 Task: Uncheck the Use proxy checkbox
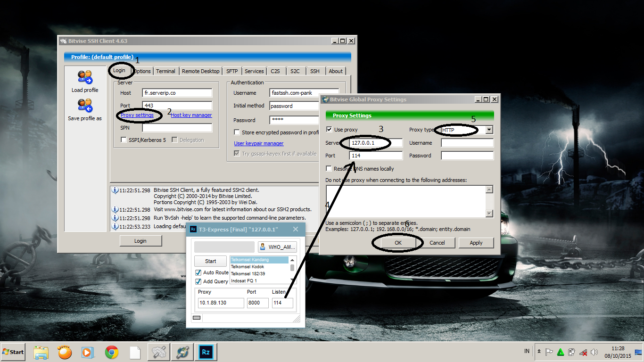329,130
